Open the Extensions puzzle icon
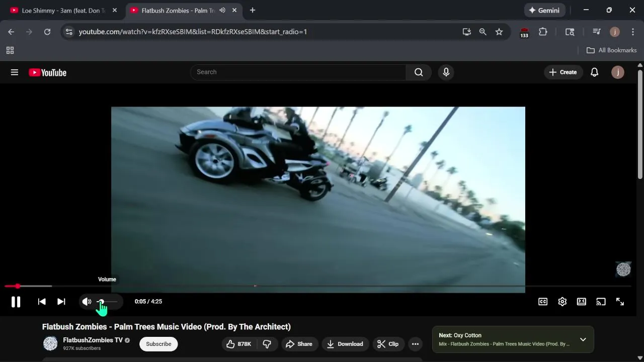This screenshot has height=362, width=644. tap(543, 32)
